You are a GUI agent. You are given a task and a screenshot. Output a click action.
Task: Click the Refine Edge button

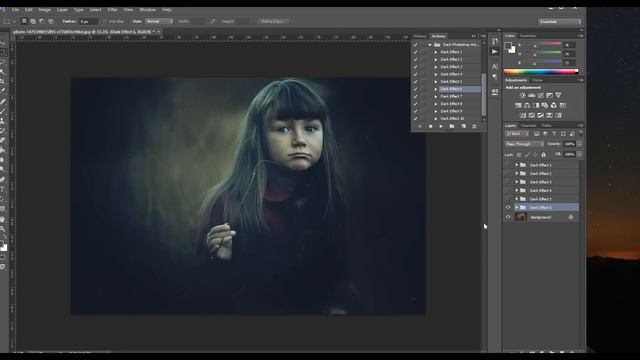(273, 21)
